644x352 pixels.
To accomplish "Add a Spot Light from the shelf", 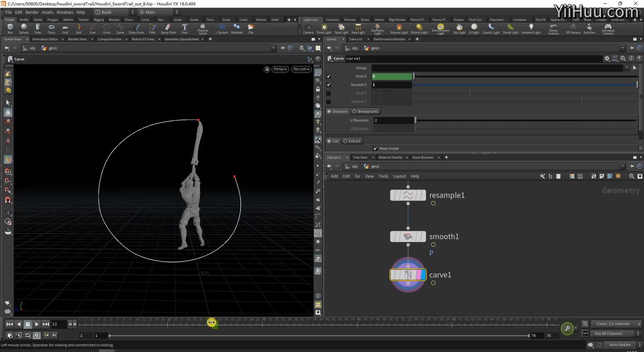I will [341, 29].
